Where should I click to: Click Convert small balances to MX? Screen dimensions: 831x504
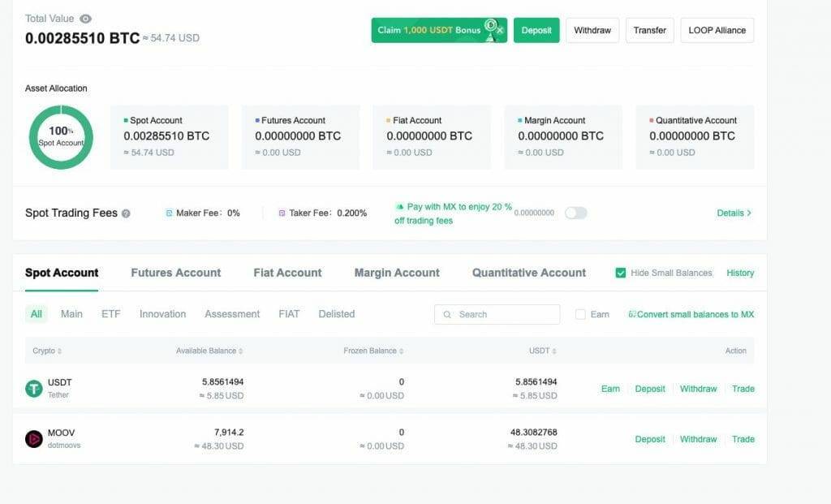pyautogui.click(x=691, y=314)
